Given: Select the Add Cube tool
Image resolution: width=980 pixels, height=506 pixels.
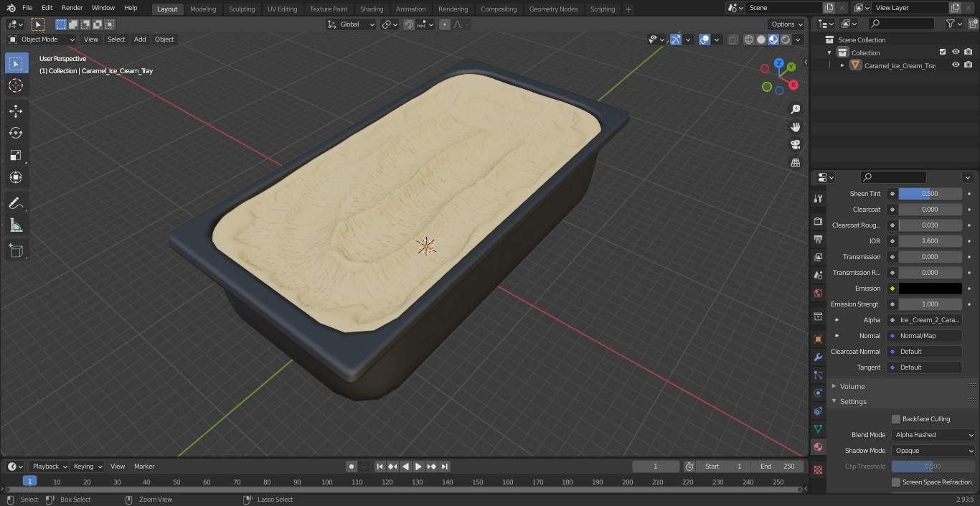Looking at the screenshot, I should pos(16,250).
